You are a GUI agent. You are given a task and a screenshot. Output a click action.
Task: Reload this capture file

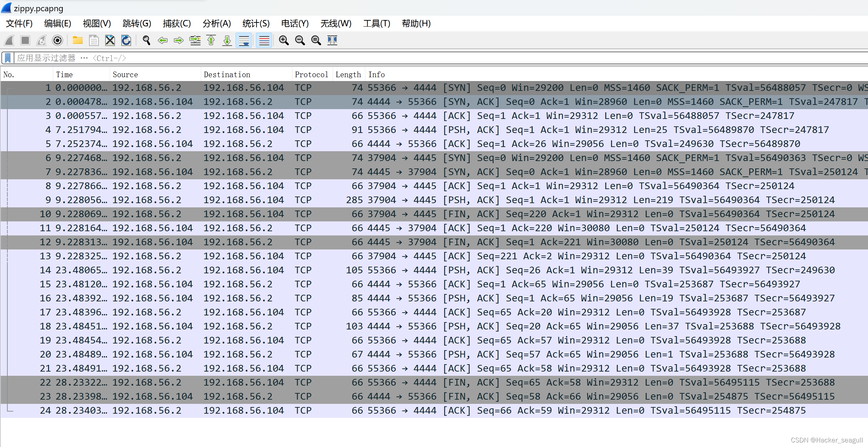126,40
